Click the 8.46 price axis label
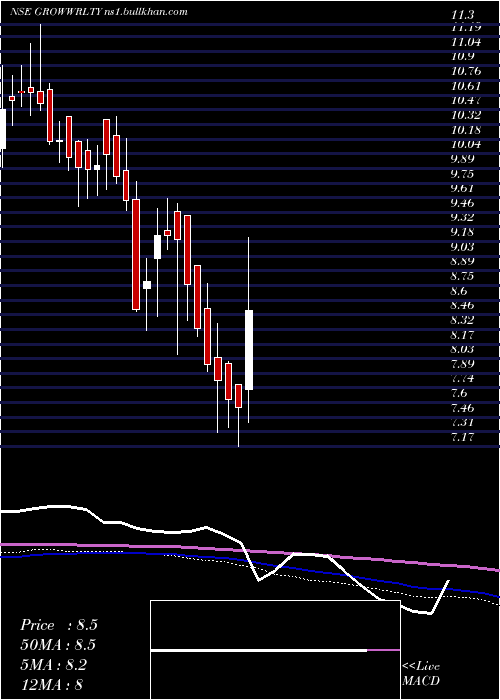The image size is (500, 700). pyautogui.click(x=462, y=305)
